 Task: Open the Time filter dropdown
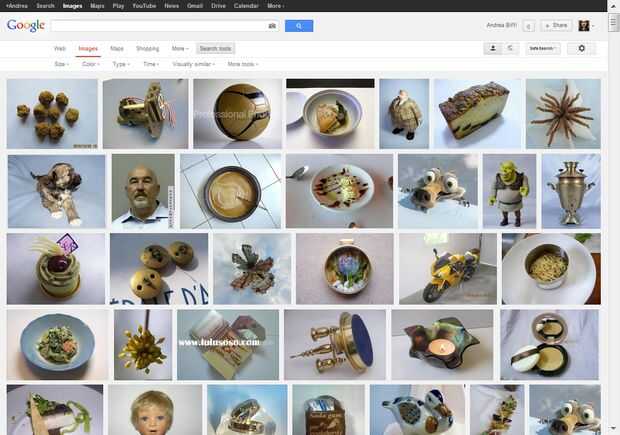(151, 64)
